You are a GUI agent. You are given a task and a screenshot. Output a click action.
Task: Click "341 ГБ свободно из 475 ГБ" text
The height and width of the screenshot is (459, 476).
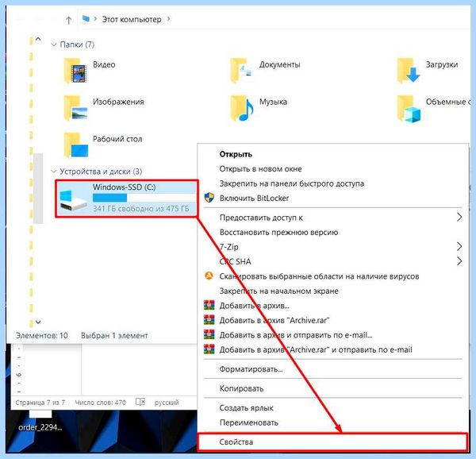tap(140, 209)
